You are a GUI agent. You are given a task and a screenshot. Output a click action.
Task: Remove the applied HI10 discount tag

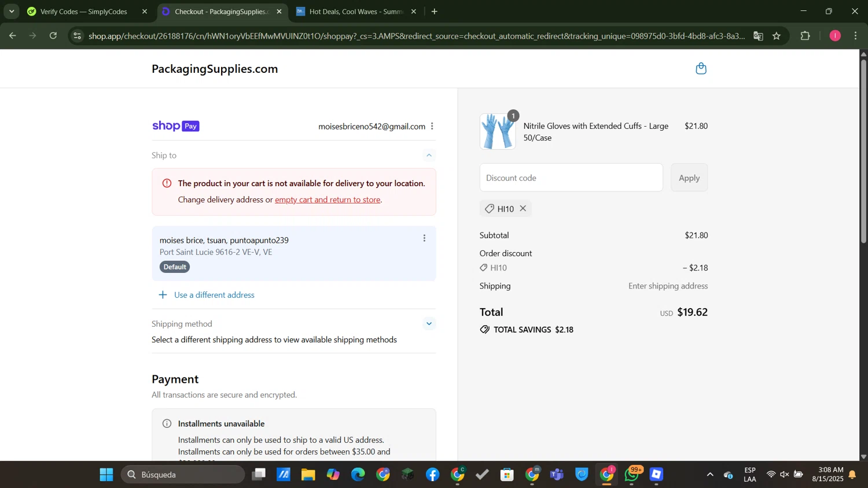(523, 209)
